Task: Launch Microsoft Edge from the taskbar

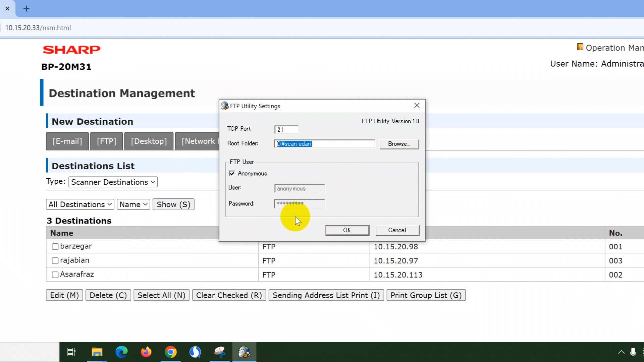Action: point(121,352)
